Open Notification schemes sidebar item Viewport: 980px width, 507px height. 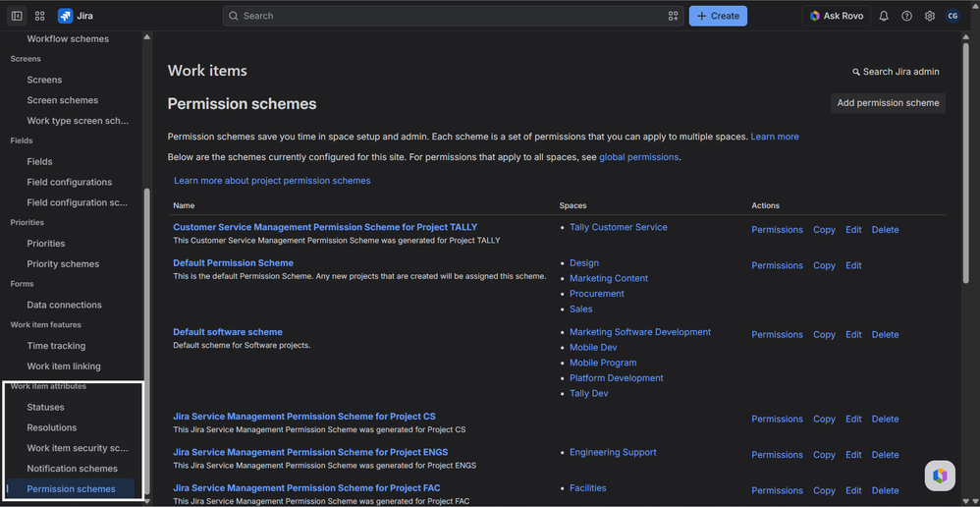click(x=72, y=469)
